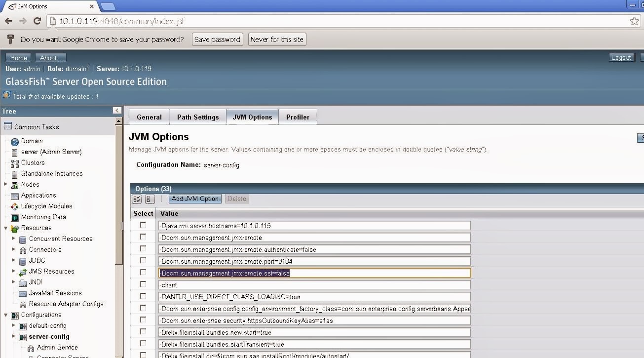Image resolution: width=644 pixels, height=358 pixels.
Task: Select the jmxremote.port=8104 option checkbox
Action: [x=143, y=260]
